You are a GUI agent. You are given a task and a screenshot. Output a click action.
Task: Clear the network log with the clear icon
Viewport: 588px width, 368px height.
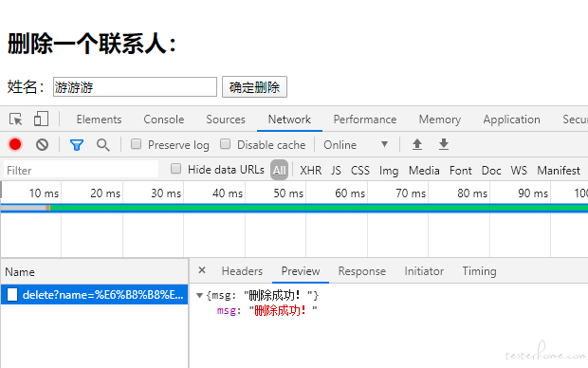point(42,144)
